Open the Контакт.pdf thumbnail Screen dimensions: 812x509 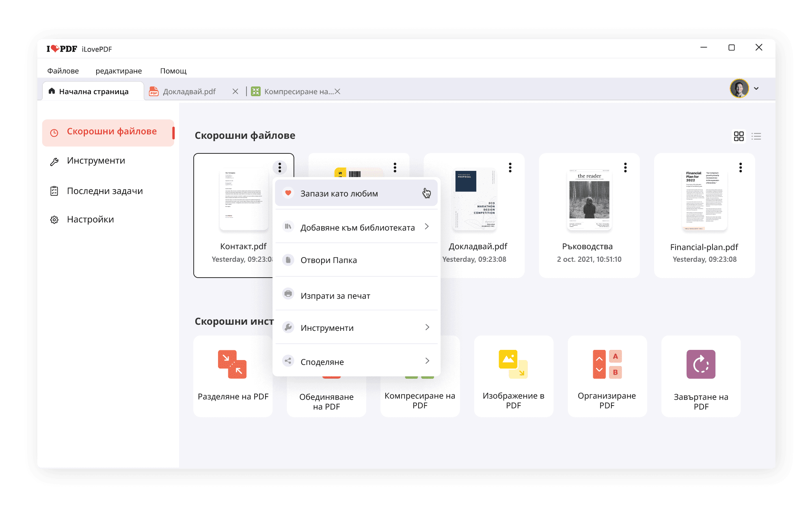(x=244, y=199)
